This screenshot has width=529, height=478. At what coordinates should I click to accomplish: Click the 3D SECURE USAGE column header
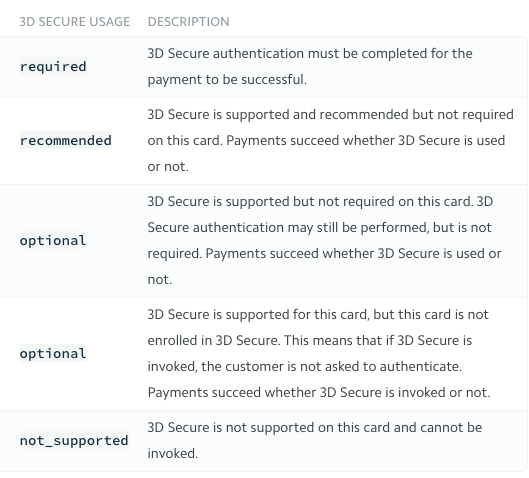(75, 22)
